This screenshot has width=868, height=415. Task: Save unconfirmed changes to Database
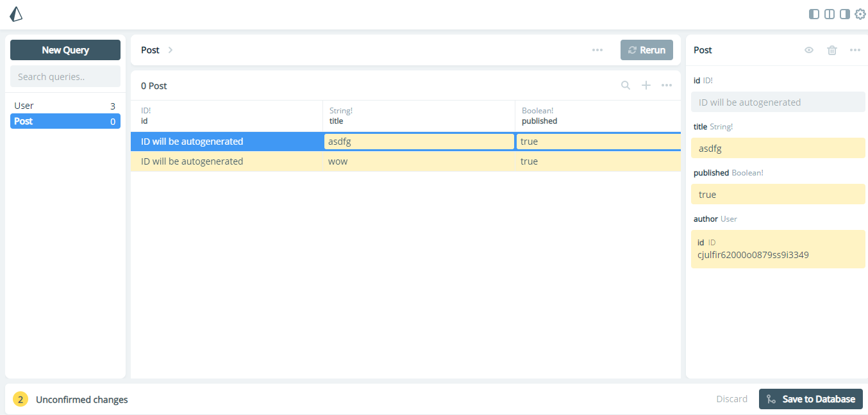click(x=810, y=398)
